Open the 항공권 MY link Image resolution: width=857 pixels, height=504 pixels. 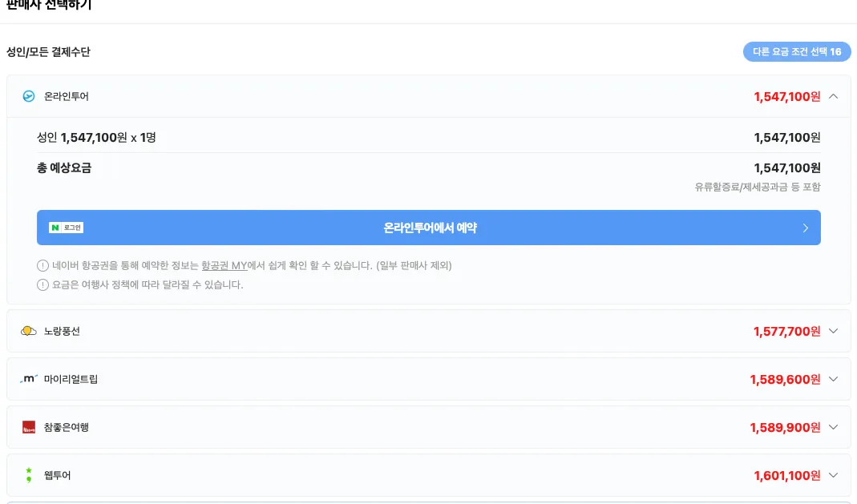pos(224,265)
